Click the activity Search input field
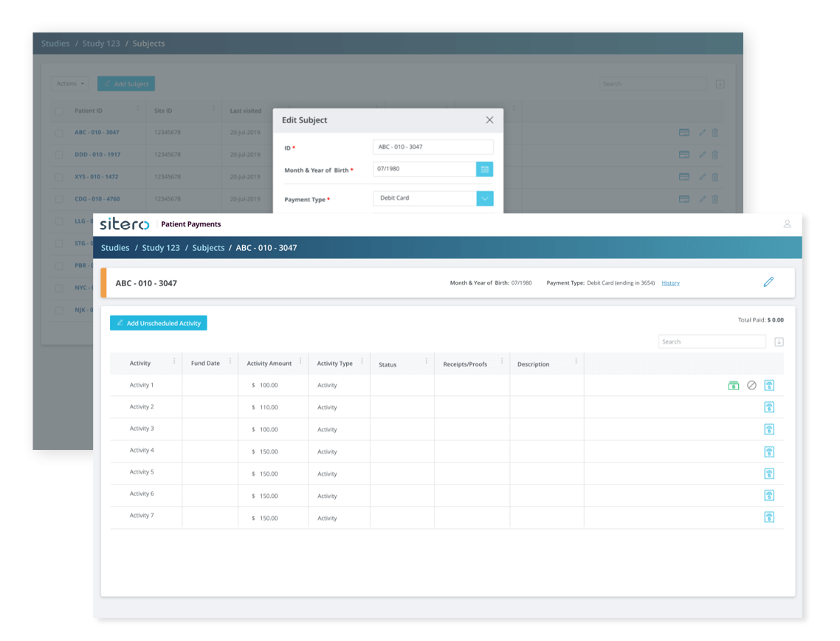The image size is (840, 641). click(x=712, y=342)
